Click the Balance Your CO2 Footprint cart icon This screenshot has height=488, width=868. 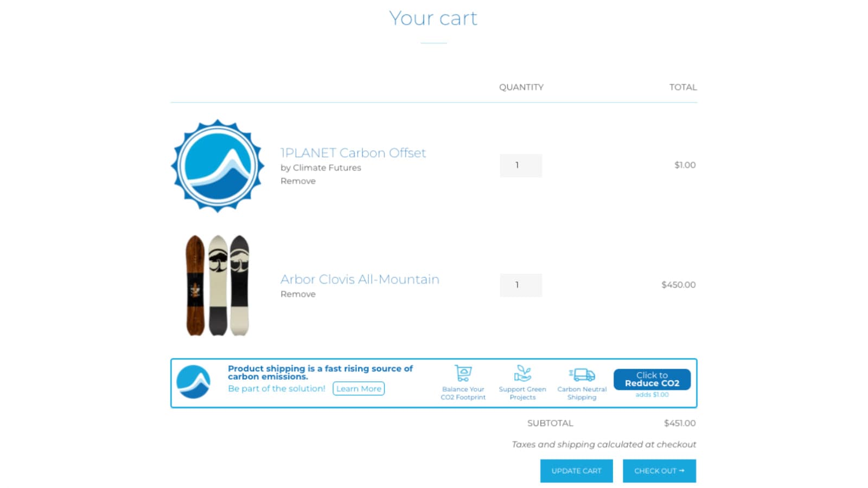coord(463,373)
